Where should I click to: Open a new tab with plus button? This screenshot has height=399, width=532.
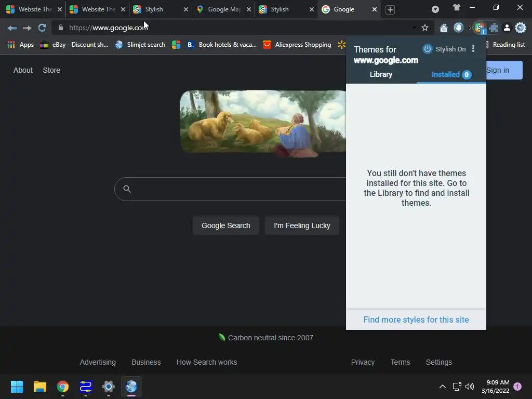pyautogui.click(x=390, y=10)
